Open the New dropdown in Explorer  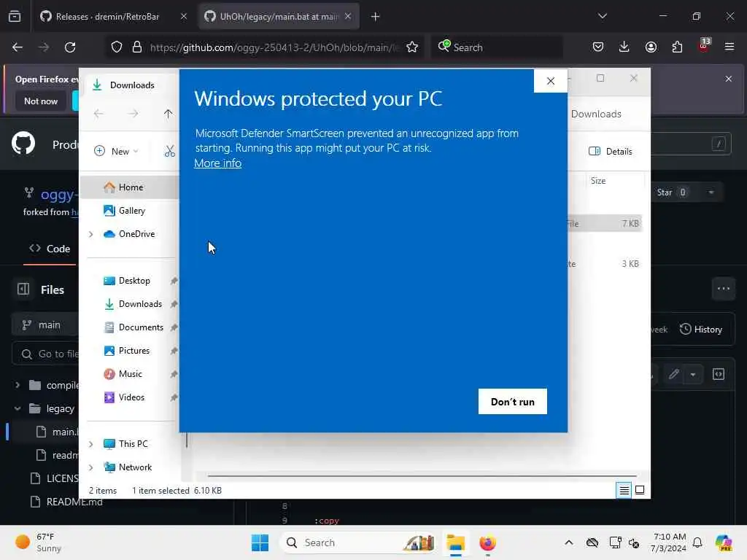(116, 151)
